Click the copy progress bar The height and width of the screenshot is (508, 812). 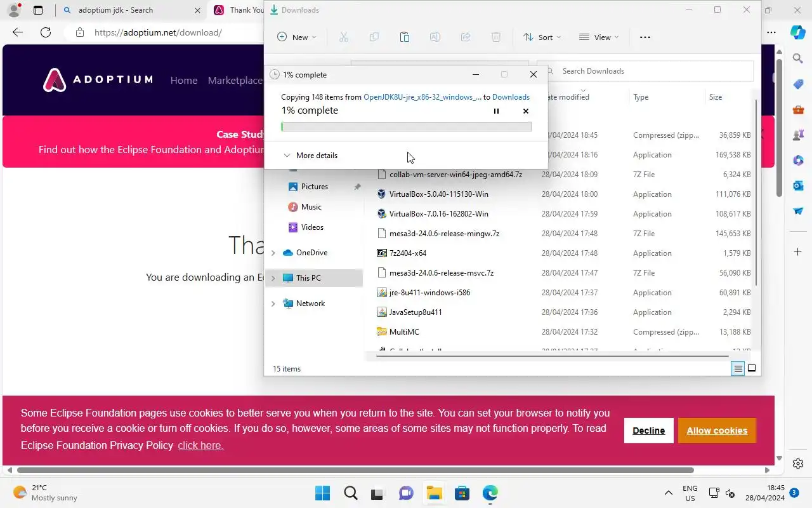point(406,127)
